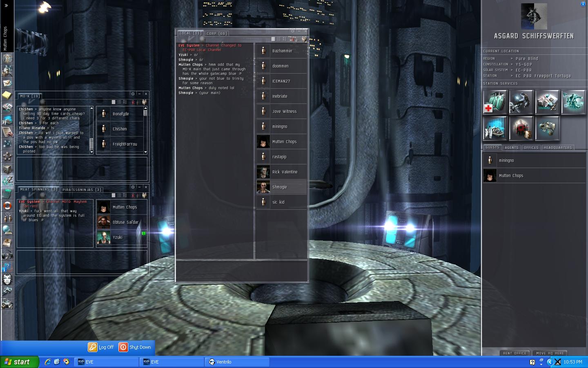Select solid-lines text view mode in MO-K chat

(x=114, y=102)
